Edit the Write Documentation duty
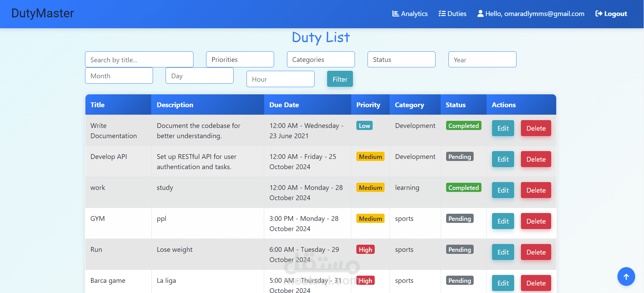This screenshot has height=293, width=644. click(x=503, y=128)
